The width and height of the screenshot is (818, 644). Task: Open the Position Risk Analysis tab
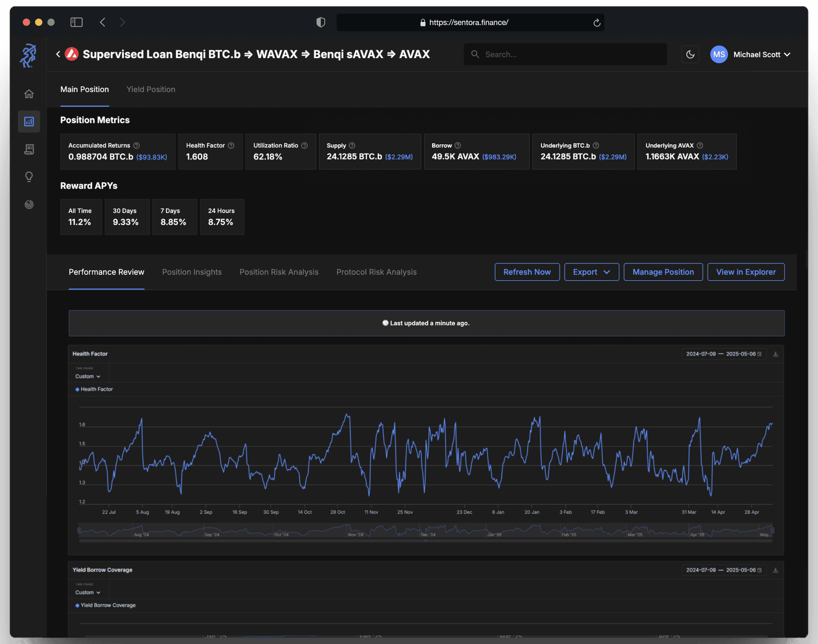coord(279,272)
